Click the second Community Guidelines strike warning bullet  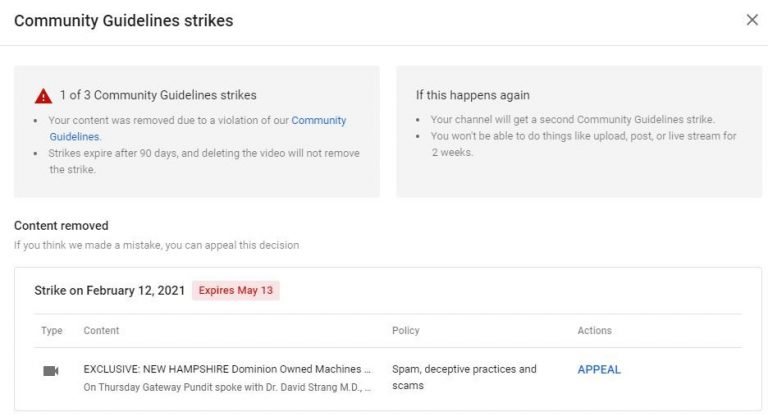pyautogui.click(x=572, y=120)
